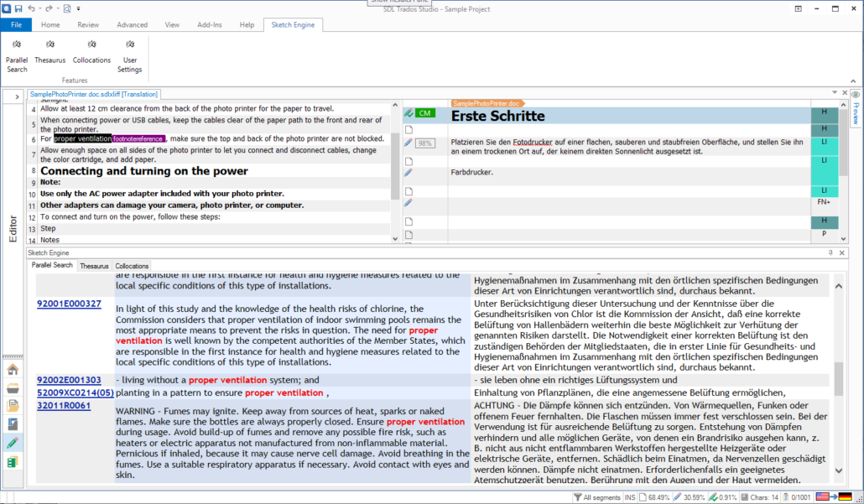Click the Save icon in the quick access toolbar
864x504 pixels.
18,8
